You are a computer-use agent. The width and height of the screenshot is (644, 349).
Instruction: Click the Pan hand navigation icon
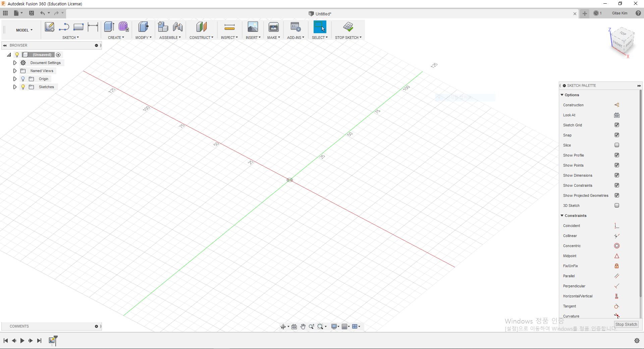click(x=303, y=327)
